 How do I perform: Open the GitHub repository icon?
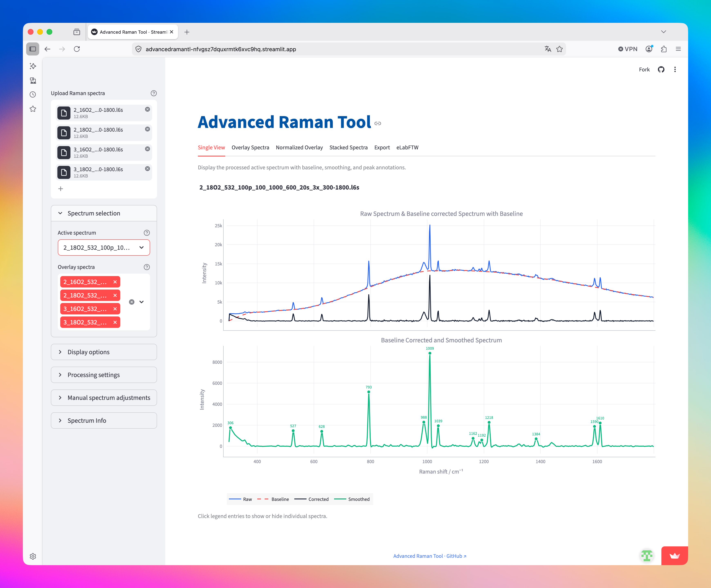(x=661, y=70)
